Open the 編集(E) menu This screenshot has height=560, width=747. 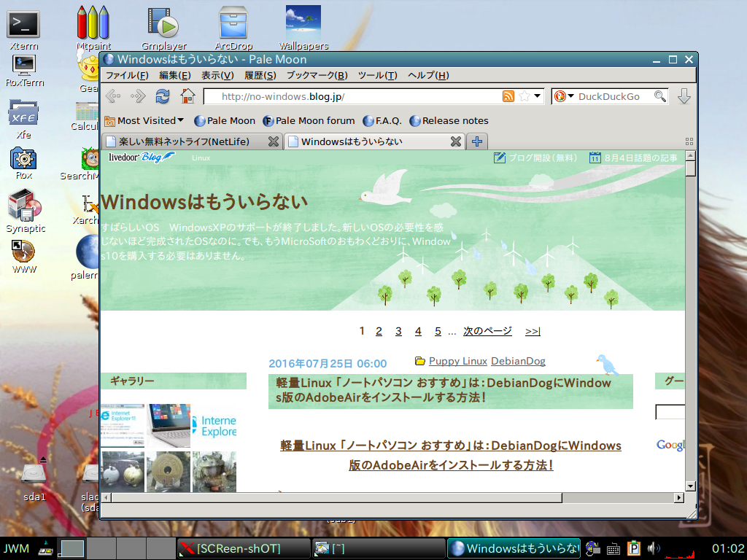tap(175, 75)
